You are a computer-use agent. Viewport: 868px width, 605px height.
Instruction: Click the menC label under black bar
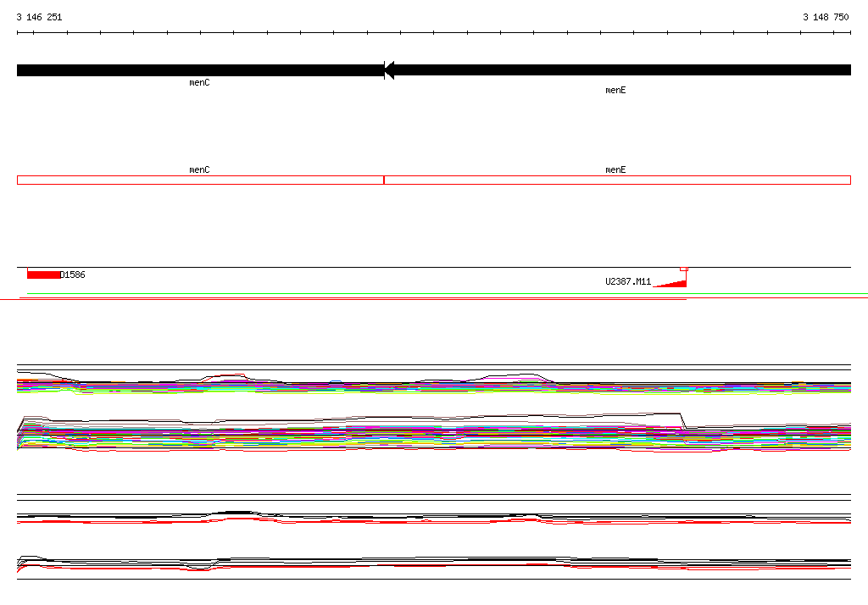(x=199, y=82)
